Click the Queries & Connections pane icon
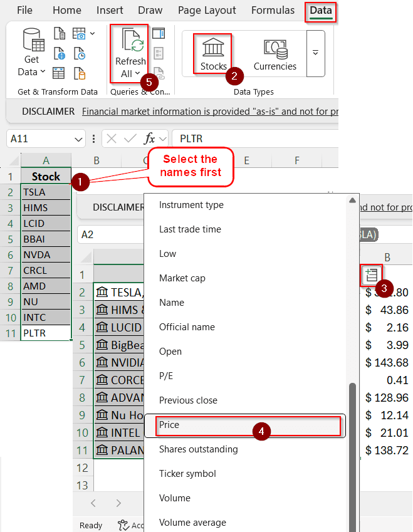 [159, 34]
